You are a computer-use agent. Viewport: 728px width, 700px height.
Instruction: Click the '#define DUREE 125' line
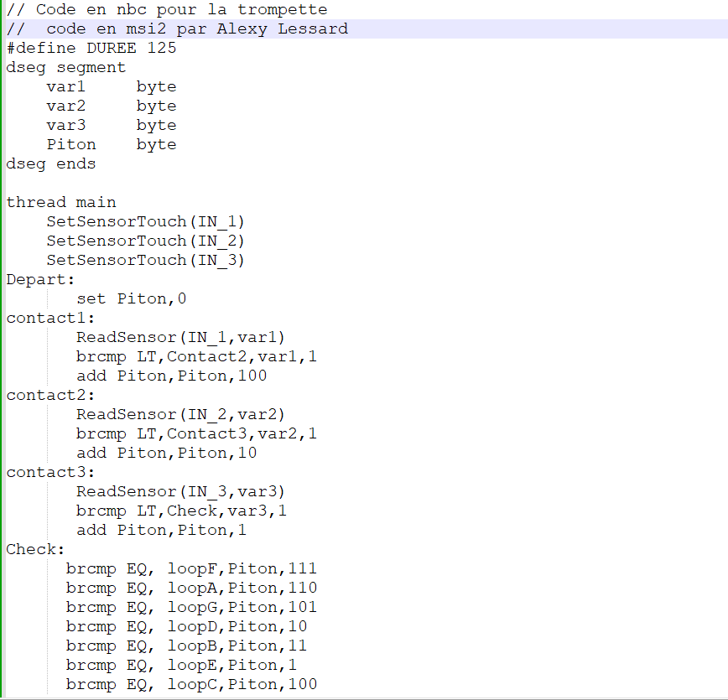click(x=91, y=49)
